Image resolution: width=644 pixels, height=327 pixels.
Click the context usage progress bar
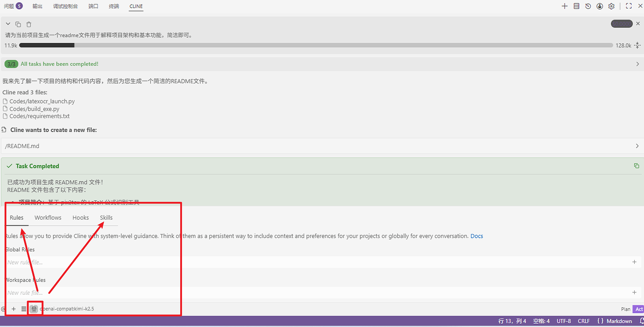pyautogui.click(x=316, y=45)
